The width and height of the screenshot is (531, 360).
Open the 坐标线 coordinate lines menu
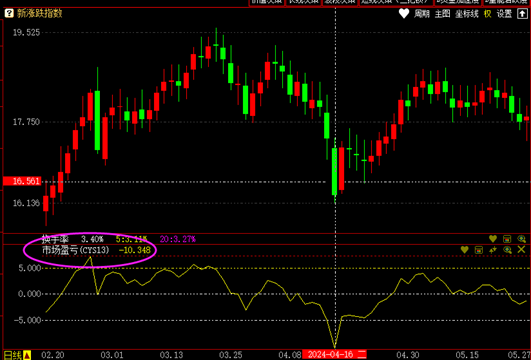[467, 14]
